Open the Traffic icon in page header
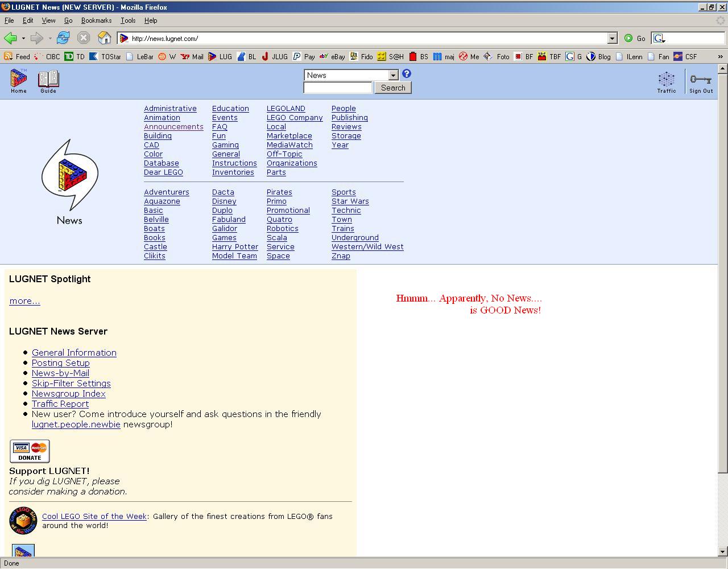Screen dimensions: 728x569 [x=667, y=82]
